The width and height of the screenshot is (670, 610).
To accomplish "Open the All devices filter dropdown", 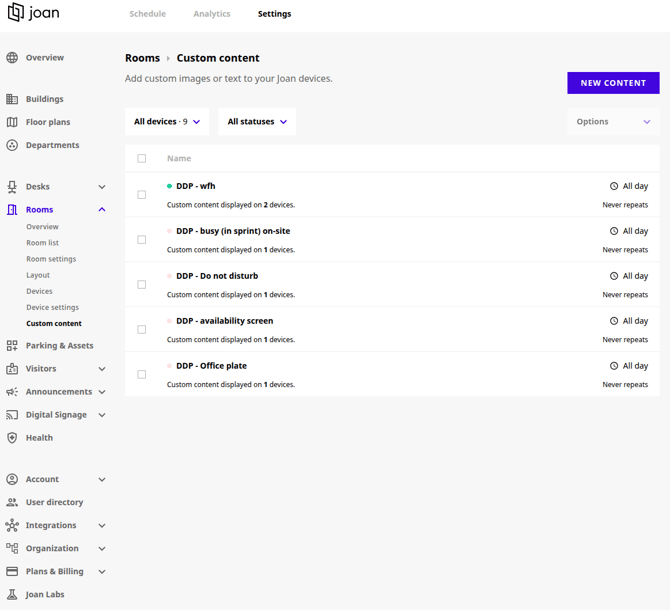I will tap(167, 122).
